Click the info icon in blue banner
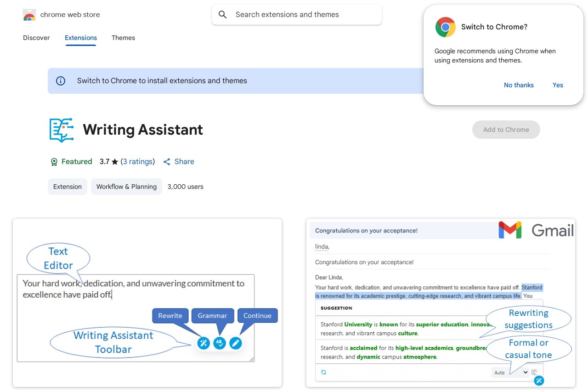 (61, 81)
